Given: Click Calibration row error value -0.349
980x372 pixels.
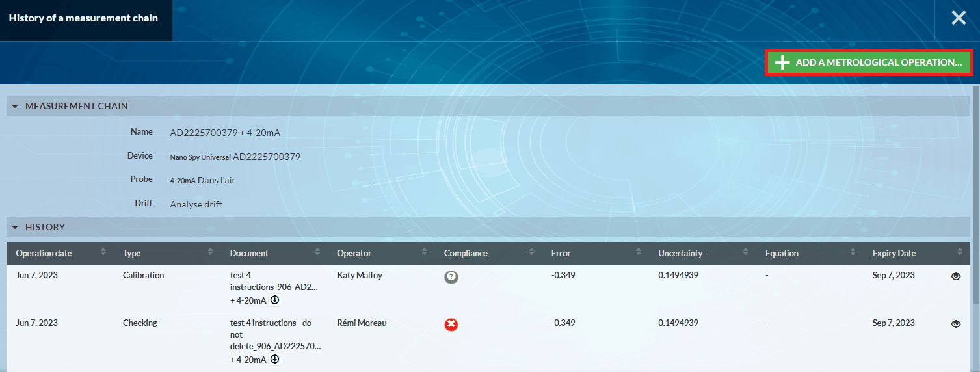Looking at the screenshot, I should [563, 275].
